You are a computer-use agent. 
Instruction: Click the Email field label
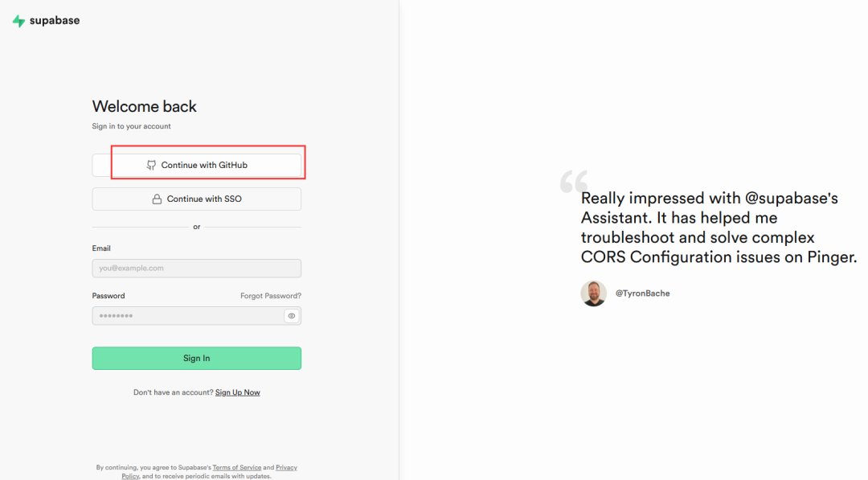101,248
